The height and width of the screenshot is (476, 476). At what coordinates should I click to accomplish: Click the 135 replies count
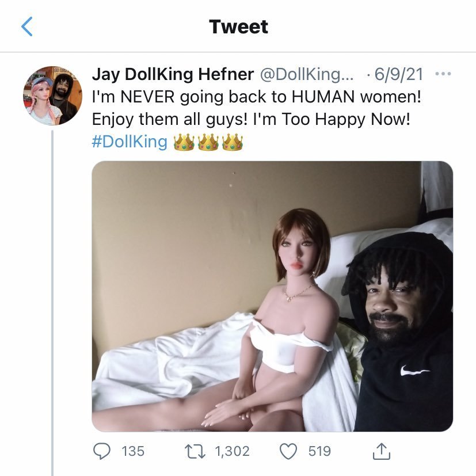(x=133, y=451)
